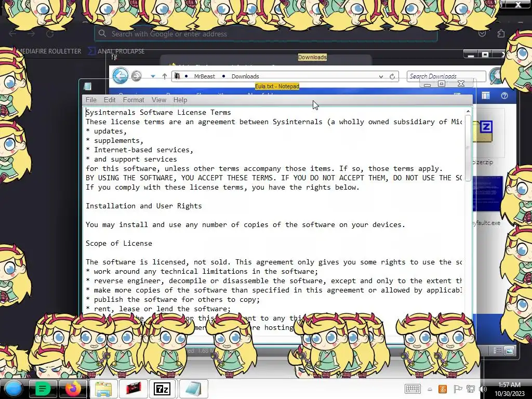Image resolution: width=532 pixels, height=399 pixels.
Task: Click the orange Java tray icon
Action: click(443, 389)
